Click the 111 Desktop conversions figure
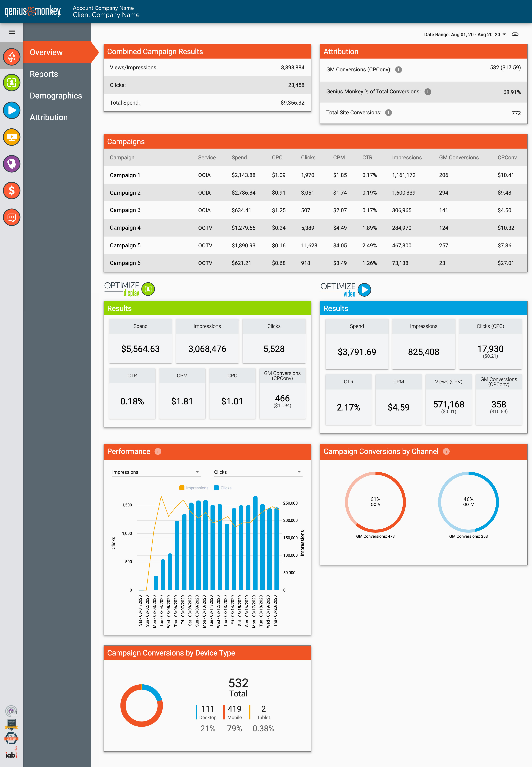Viewport: 532px width, 767px height. point(208,709)
